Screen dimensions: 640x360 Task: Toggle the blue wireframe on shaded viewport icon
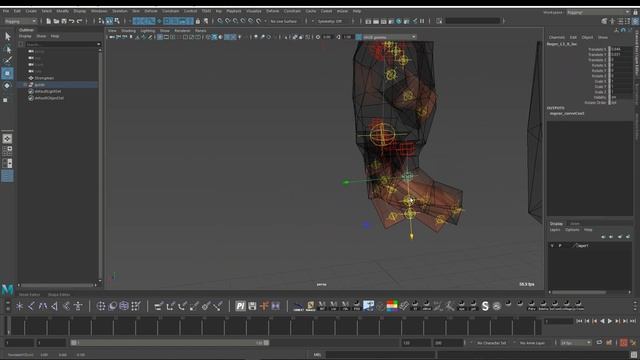click(214, 37)
